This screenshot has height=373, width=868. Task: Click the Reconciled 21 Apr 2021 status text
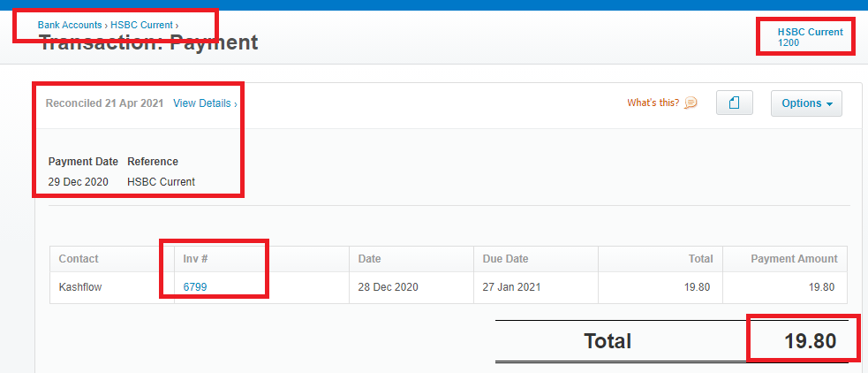(104, 103)
